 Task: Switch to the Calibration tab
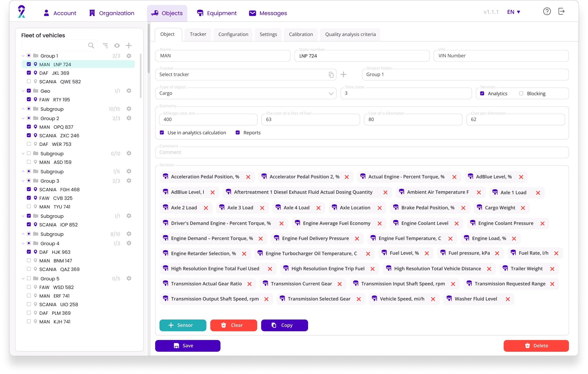(301, 34)
